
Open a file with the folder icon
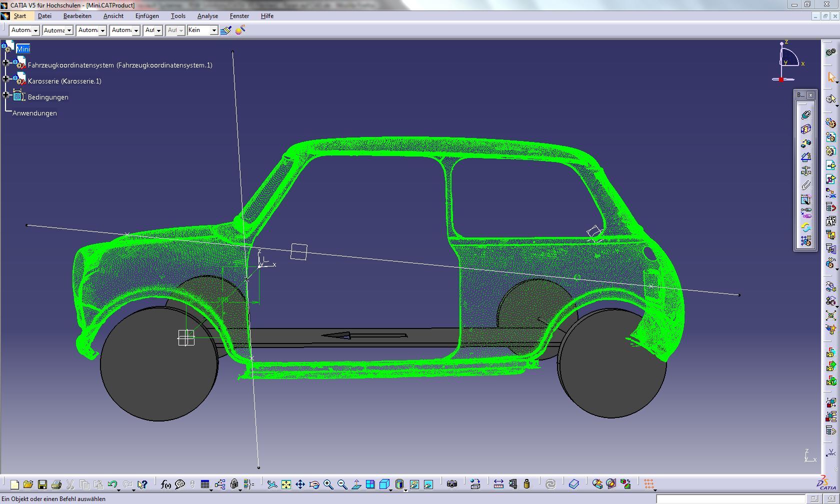point(28,484)
